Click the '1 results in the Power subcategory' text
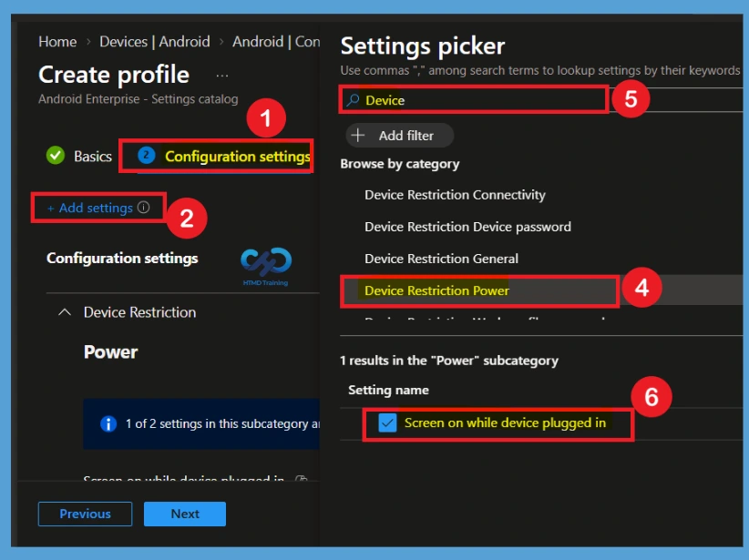Screen dimensions: 749x560 coord(449,361)
